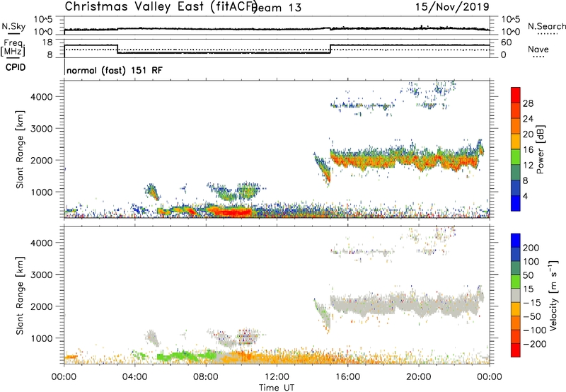Click the "16" label on the power colorbar

coord(528,150)
